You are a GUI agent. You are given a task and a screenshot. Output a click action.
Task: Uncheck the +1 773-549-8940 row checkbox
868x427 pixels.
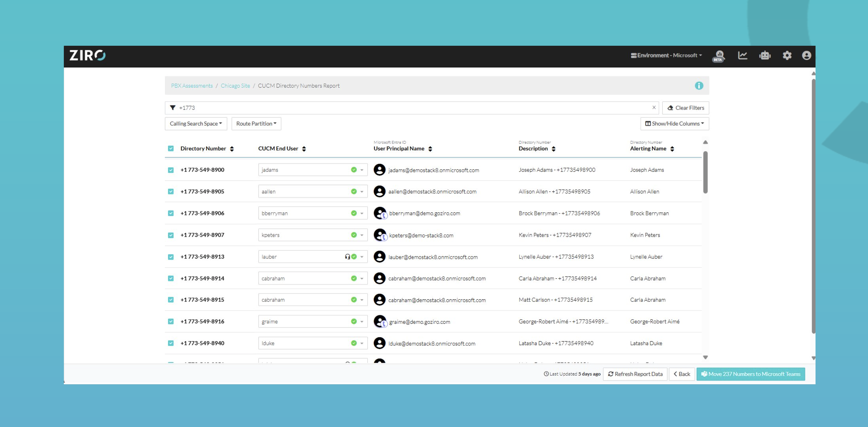(171, 343)
